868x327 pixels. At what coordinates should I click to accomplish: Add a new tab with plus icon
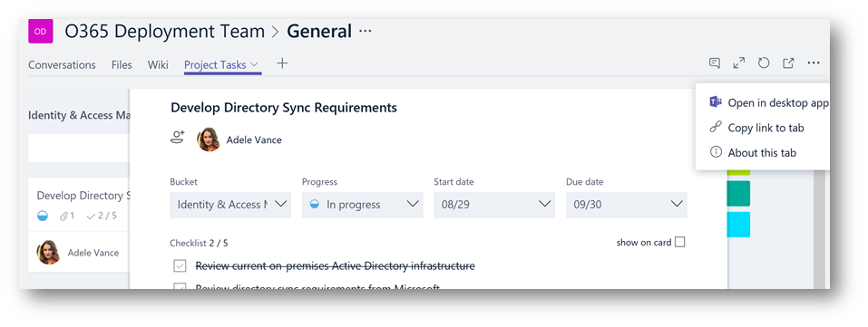point(282,63)
